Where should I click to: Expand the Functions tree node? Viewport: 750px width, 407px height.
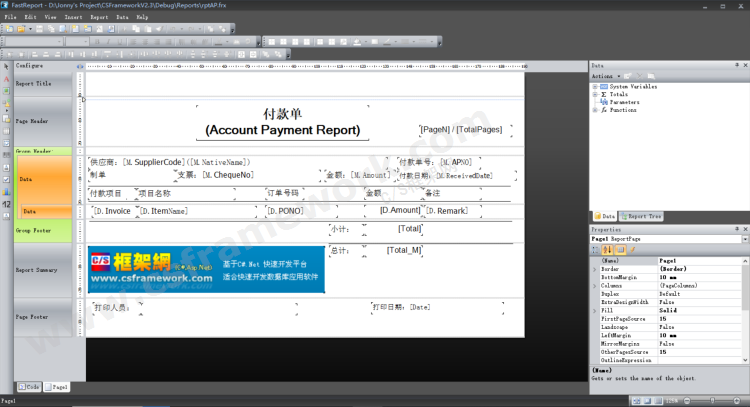[595, 110]
